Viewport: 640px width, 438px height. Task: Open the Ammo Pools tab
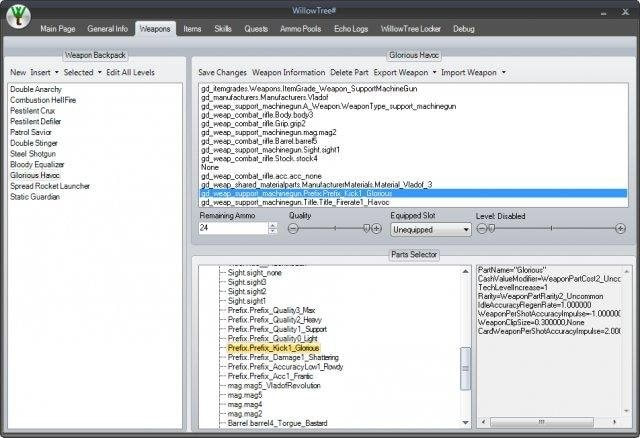pos(300,29)
